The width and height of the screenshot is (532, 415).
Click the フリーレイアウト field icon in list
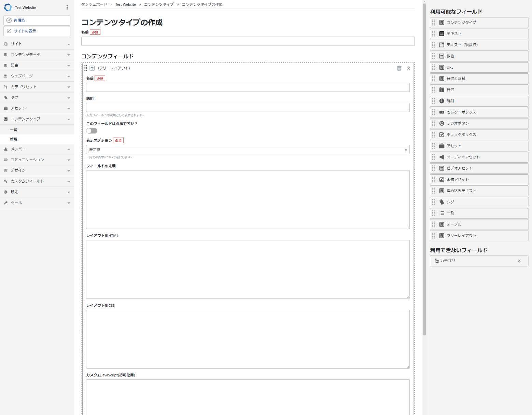point(442,236)
